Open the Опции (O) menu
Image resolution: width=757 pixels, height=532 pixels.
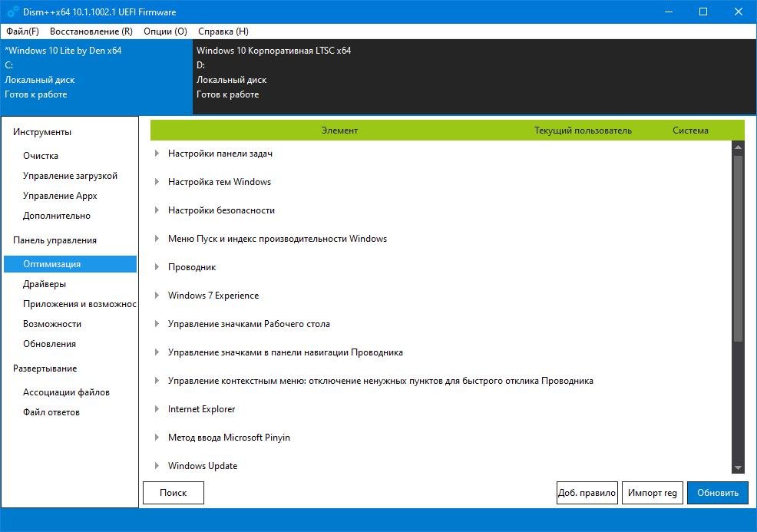pos(165,31)
